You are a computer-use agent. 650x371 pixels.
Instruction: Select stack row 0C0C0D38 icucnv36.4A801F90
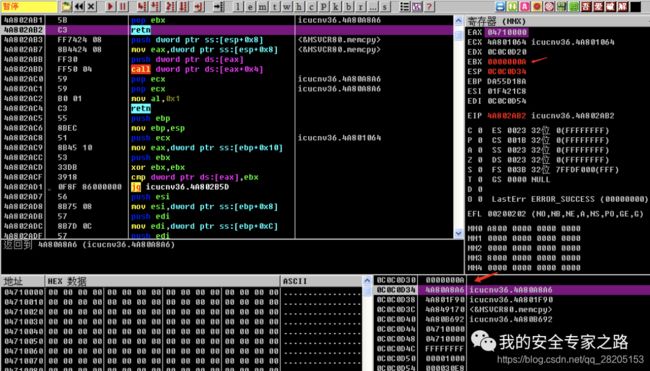tap(512, 299)
